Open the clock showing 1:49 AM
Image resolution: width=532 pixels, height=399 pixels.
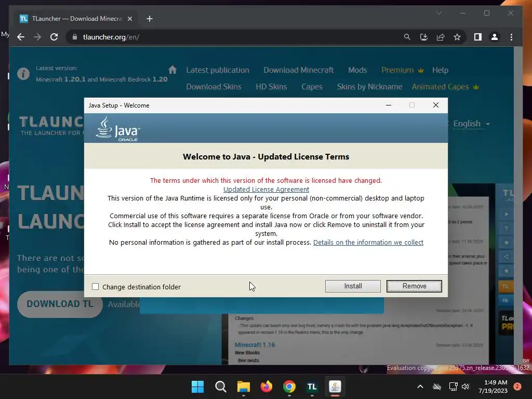(493, 387)
